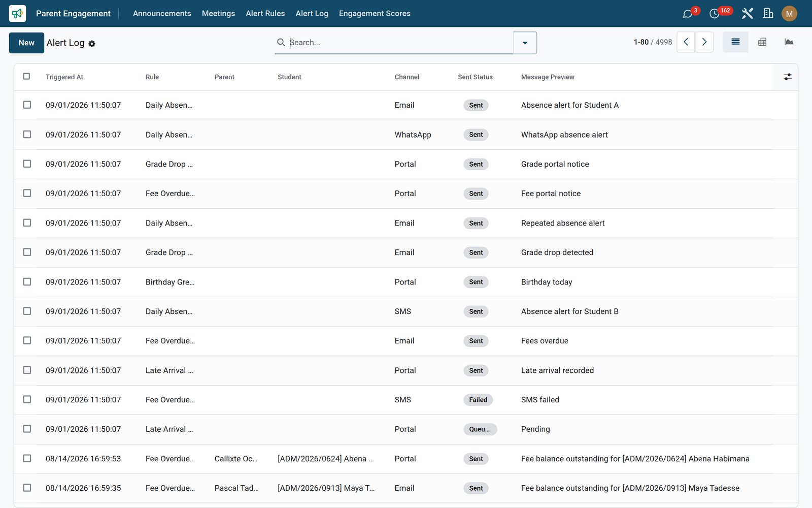The height and width of the screenshot is (508, 812).
Task: Open the Alert Rules menu
Action: click(265, 14)
